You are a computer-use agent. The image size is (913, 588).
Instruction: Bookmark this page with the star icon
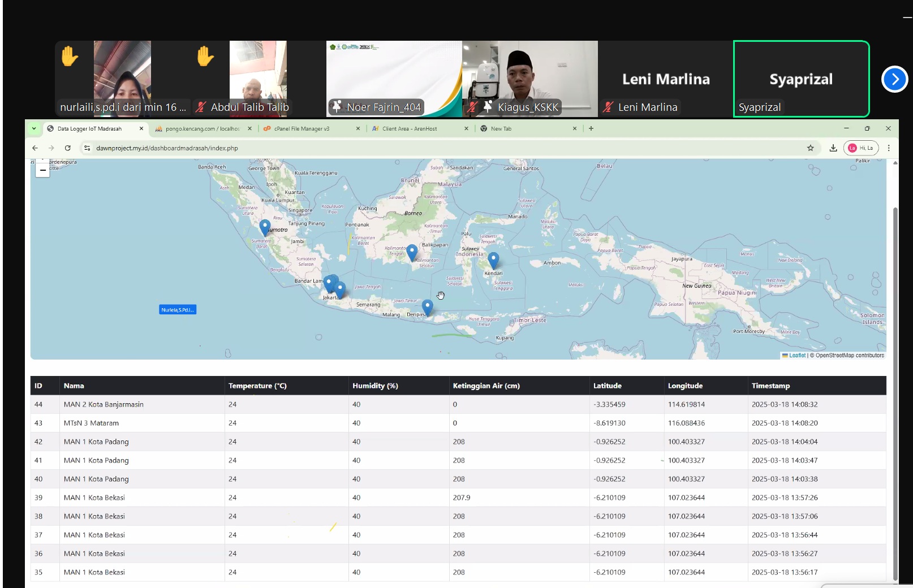810,148
